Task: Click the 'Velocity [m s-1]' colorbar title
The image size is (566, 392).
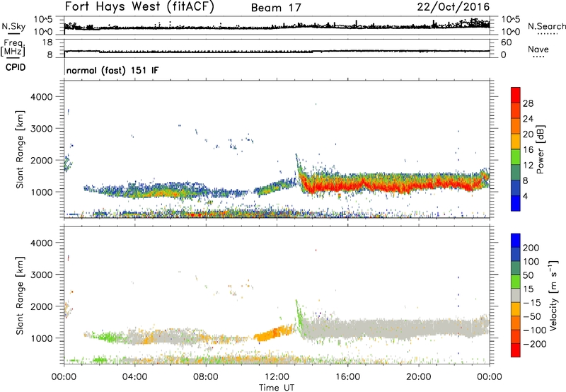Action: (554, 296)
